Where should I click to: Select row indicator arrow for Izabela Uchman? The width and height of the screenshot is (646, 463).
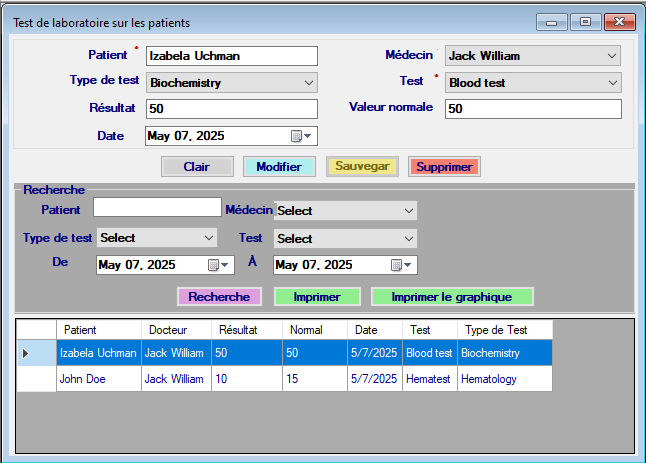tap(27, 353)
